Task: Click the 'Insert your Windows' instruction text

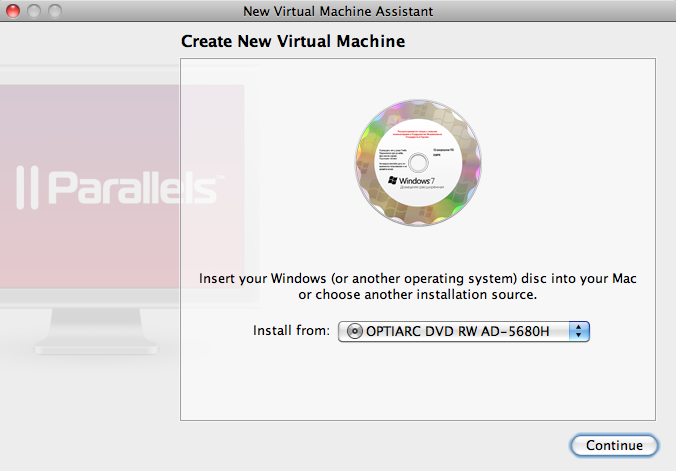Action: 418,286
